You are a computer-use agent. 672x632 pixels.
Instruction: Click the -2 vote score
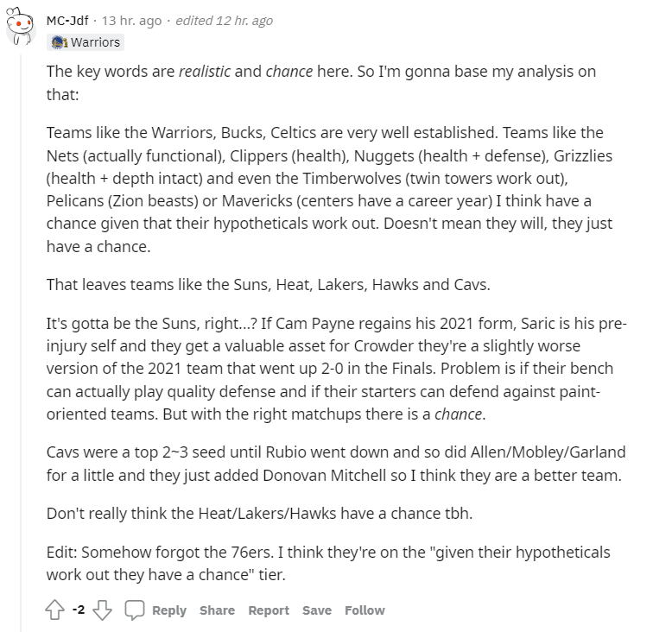(x=79, y=610)
